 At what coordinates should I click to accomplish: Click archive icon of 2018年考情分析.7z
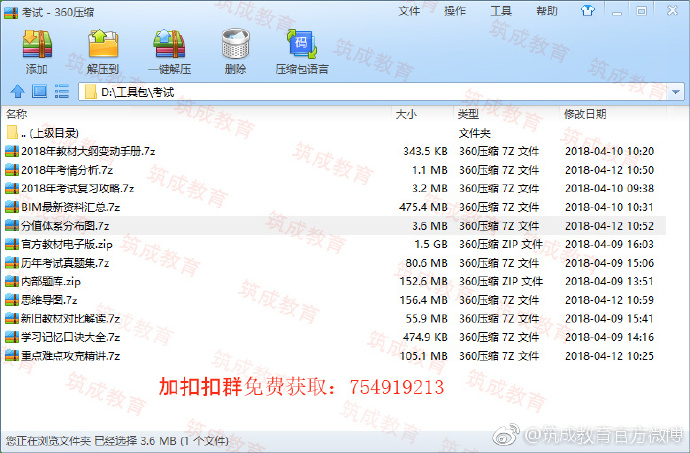(x=12, y=170)
